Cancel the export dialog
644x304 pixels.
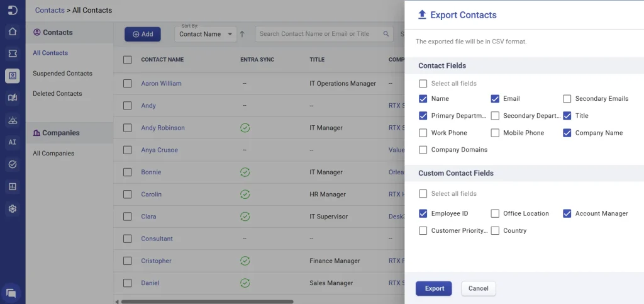(x=479, y=288)
